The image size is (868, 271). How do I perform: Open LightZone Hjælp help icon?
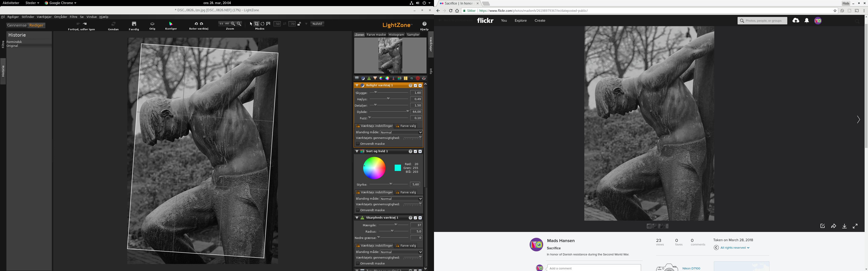click(x=424, y=24)
